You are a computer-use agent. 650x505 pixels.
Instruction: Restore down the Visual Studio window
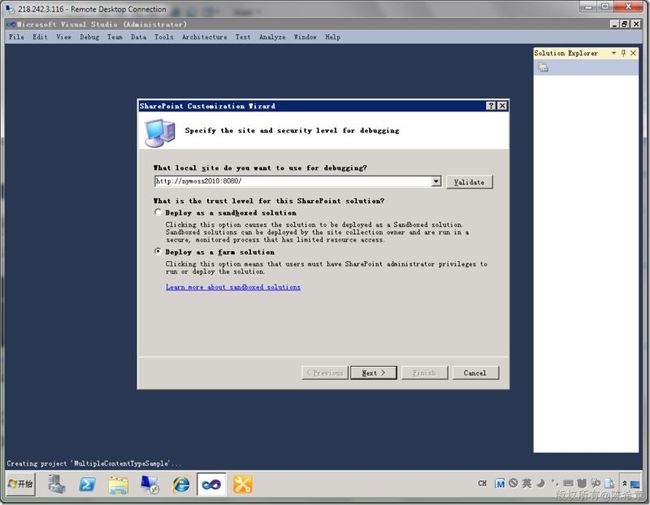(625, 24)
